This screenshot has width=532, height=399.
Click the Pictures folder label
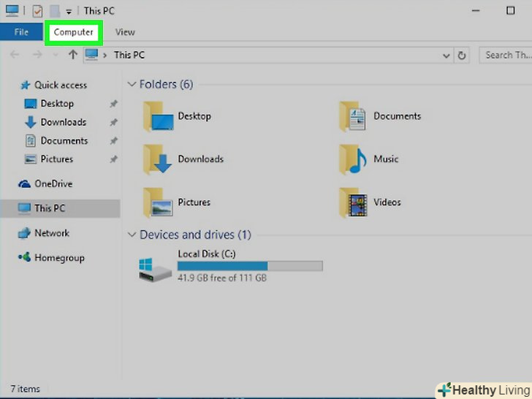[194, 202]
